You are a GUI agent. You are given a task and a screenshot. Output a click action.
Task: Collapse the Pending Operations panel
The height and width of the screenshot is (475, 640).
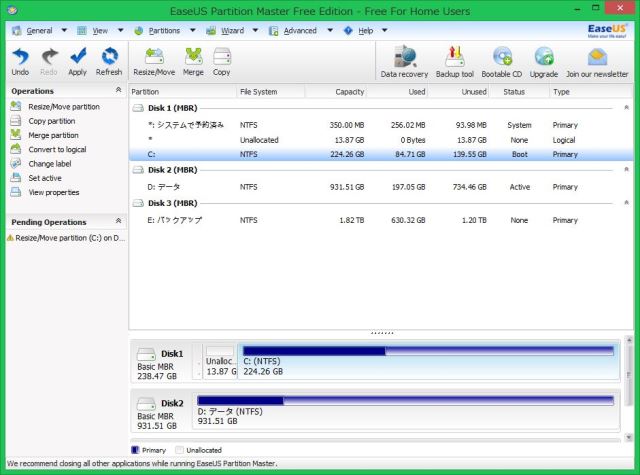point(118,221)
